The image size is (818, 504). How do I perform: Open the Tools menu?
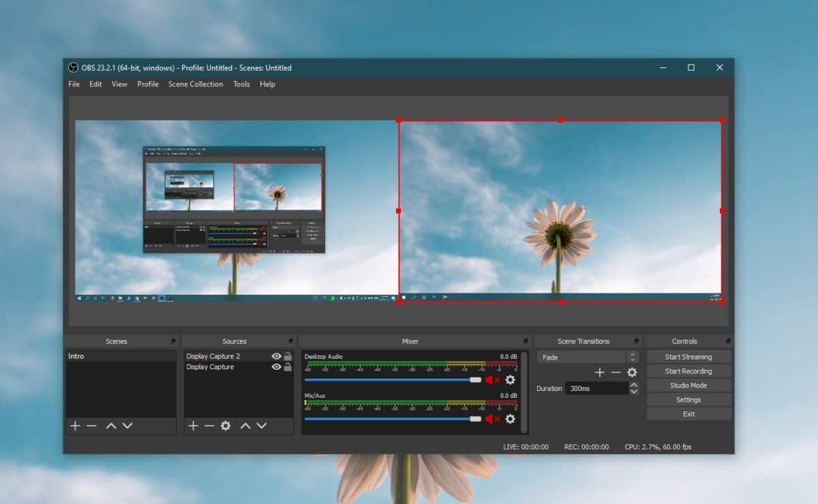[241, 84]
